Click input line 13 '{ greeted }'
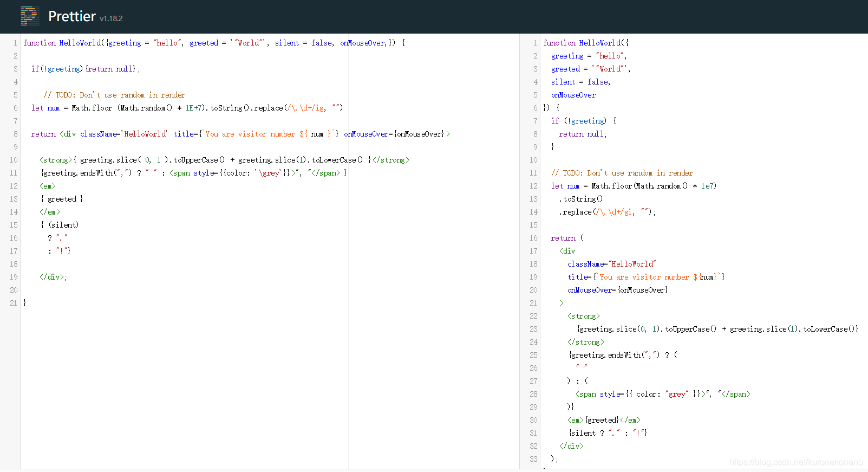 (x=62, y=199)
